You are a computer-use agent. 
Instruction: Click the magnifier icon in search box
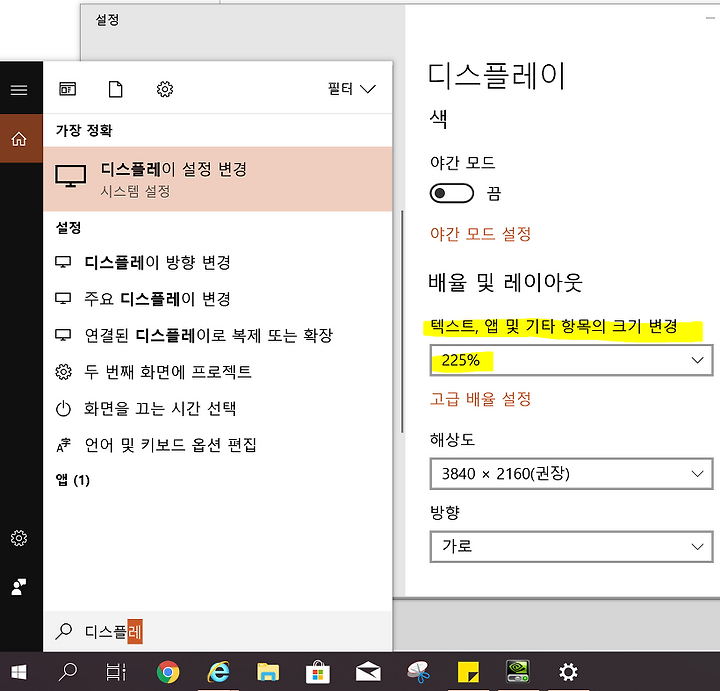click(63, 631)
